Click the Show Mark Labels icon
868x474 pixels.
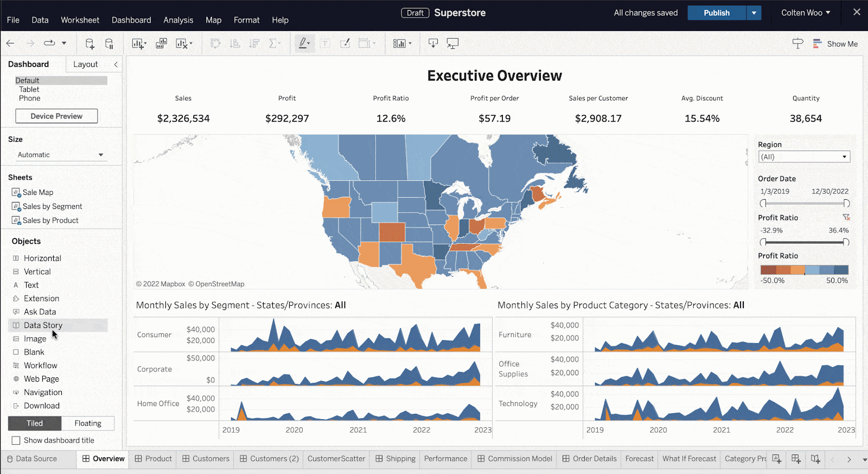click(x=325, y=43)
